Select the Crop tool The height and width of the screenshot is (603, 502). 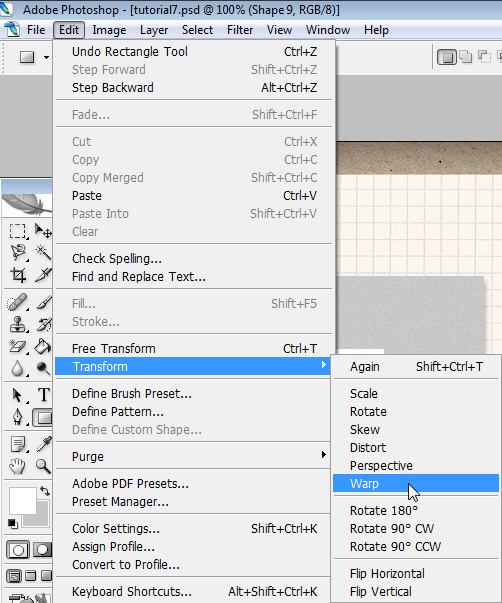[18, 275]
